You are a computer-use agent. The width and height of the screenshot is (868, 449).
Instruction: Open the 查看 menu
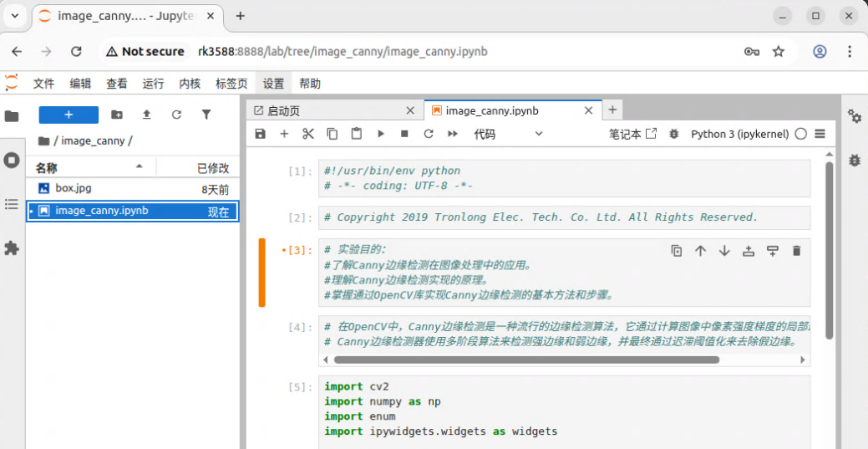[117, 84]
